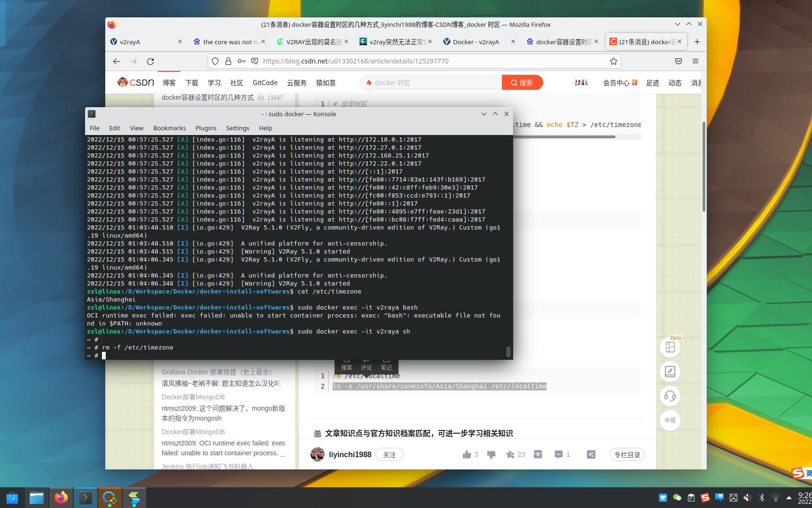Open the 会员中心 member center link
The height and width of the screenshot is (508, 812).
[x=616, y=83]
